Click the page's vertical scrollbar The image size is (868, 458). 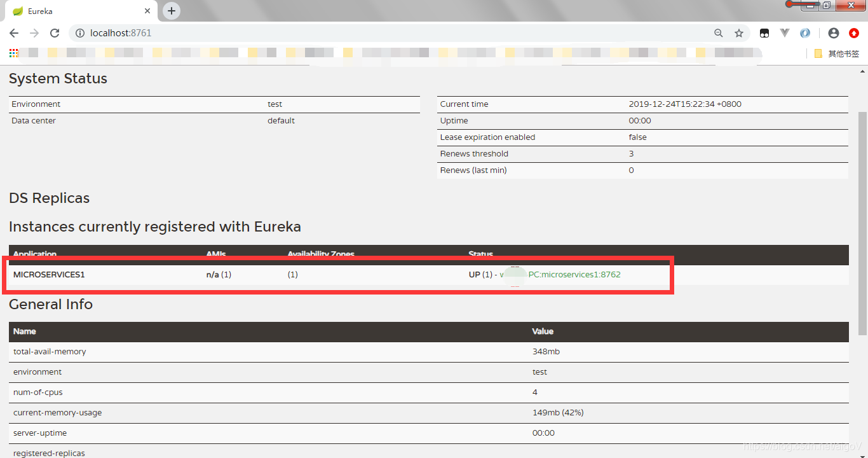tap(862, 223)
